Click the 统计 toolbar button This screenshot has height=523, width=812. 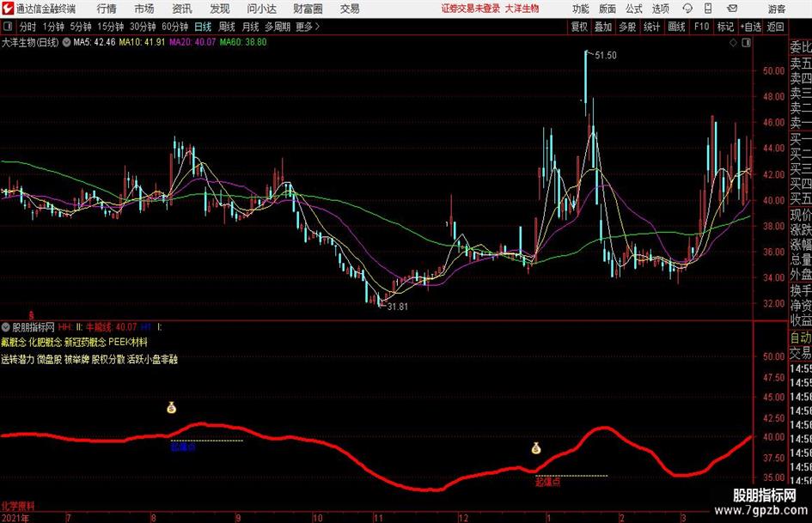point(651,27)
